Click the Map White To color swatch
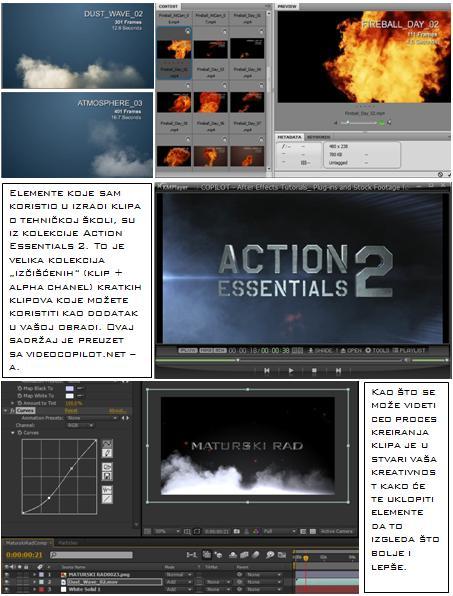 coord(70,396)
